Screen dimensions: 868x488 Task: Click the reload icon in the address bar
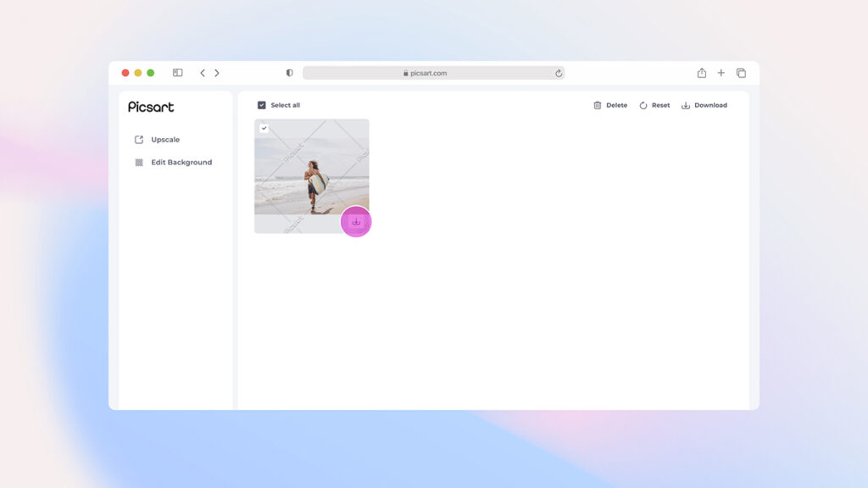point(559,73)
